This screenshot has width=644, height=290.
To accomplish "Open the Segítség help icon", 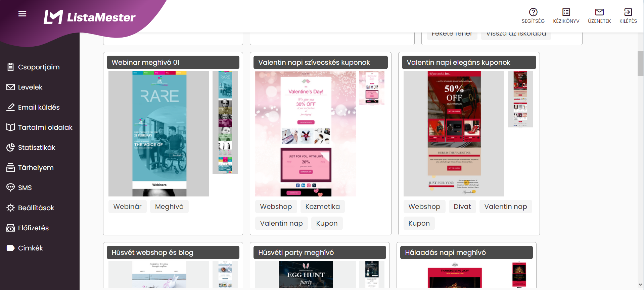I will (x=533, y=12).
